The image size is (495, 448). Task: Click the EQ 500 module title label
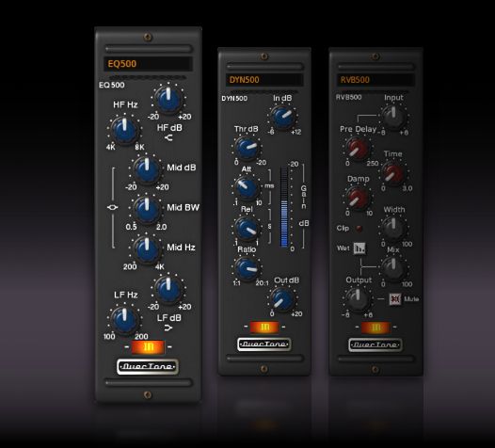click(x=112, y=85)
